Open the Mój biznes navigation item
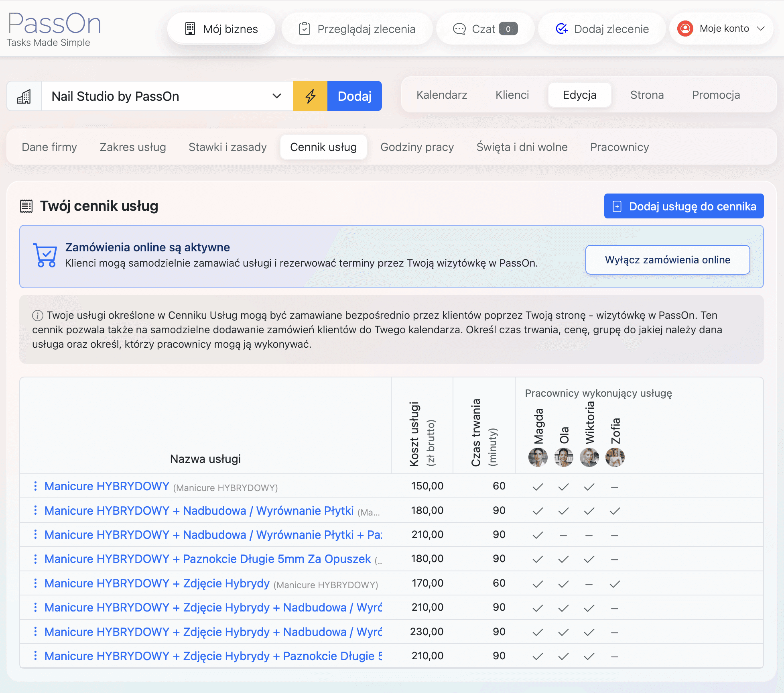This screenshot has height=693, width=784. tap(221, 29)
